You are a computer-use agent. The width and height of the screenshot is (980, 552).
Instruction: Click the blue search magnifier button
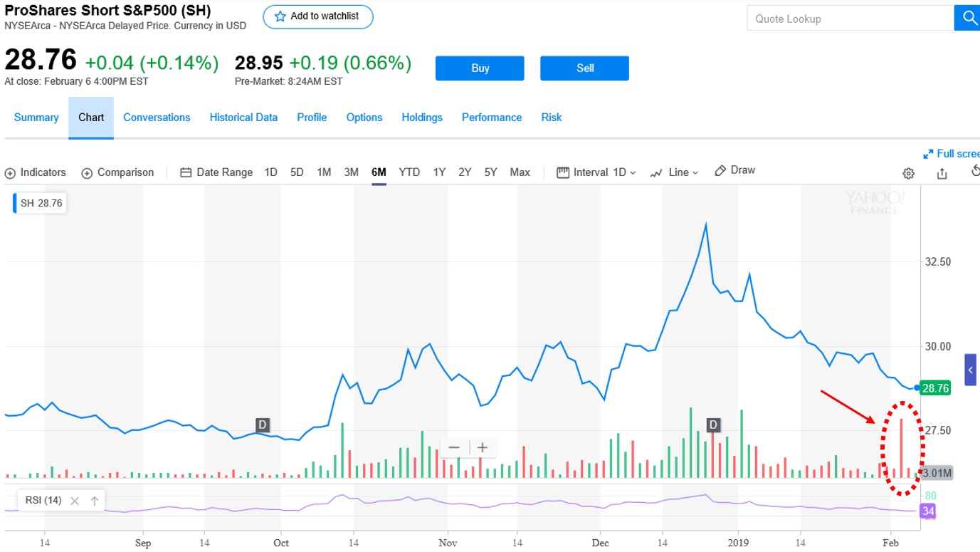[x=968, y=19]
